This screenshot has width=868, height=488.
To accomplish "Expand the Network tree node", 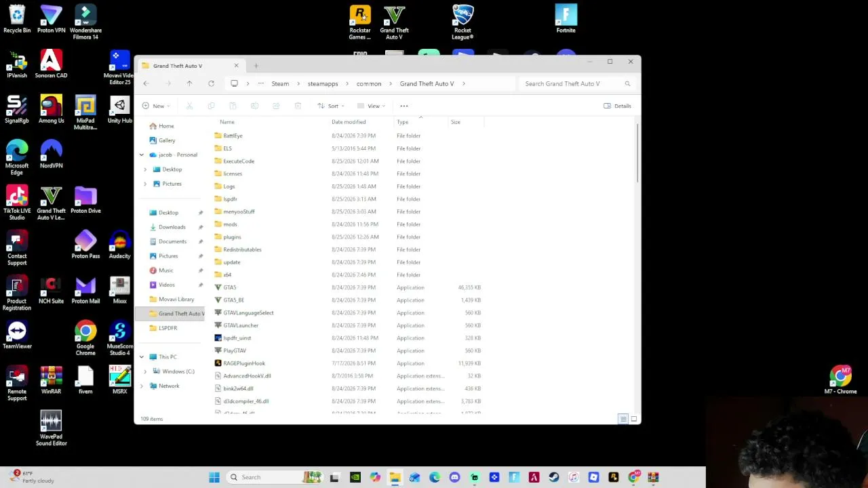I will 142,386.
